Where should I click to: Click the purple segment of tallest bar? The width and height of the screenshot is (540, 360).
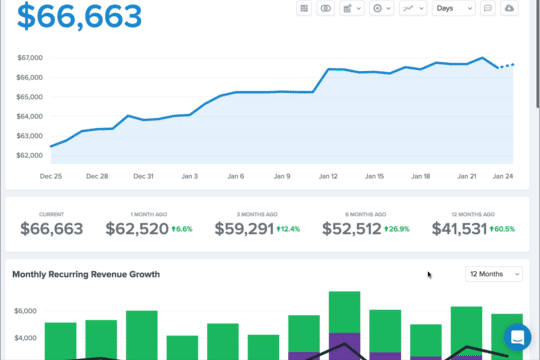(344, 346)
